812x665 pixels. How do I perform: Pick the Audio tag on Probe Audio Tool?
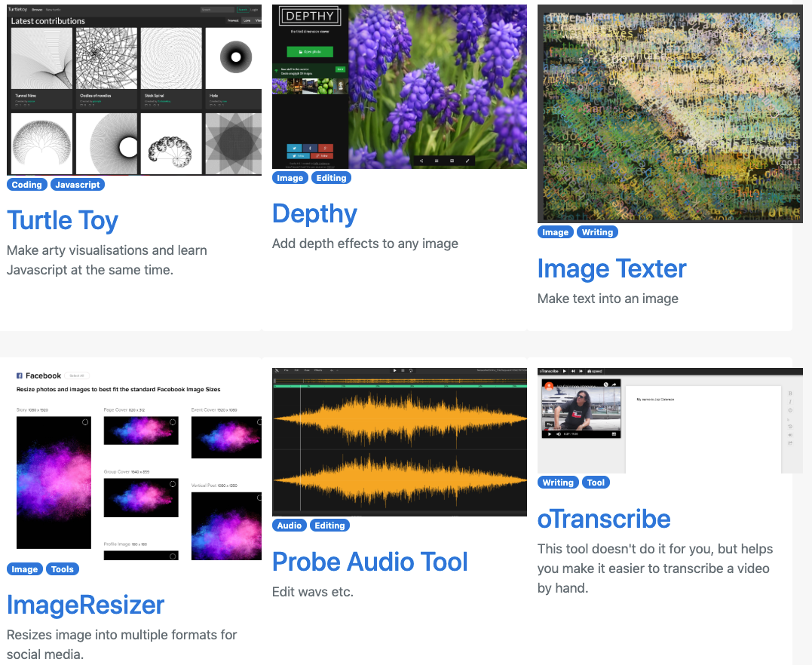click(290, 526)
